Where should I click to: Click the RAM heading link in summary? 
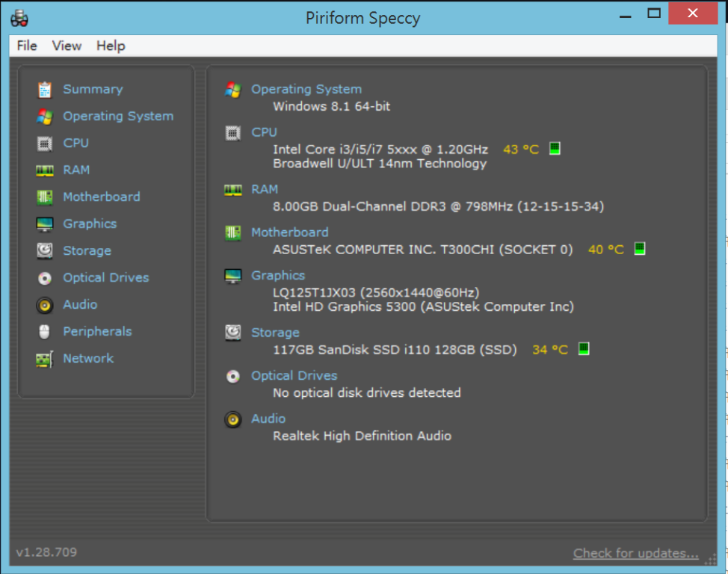click(x=265, y=190)
